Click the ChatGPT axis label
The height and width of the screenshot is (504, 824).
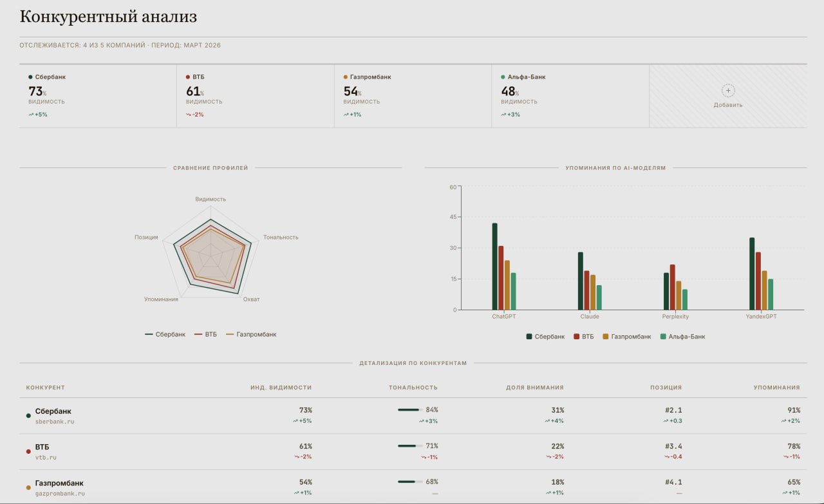pos(504,317)
